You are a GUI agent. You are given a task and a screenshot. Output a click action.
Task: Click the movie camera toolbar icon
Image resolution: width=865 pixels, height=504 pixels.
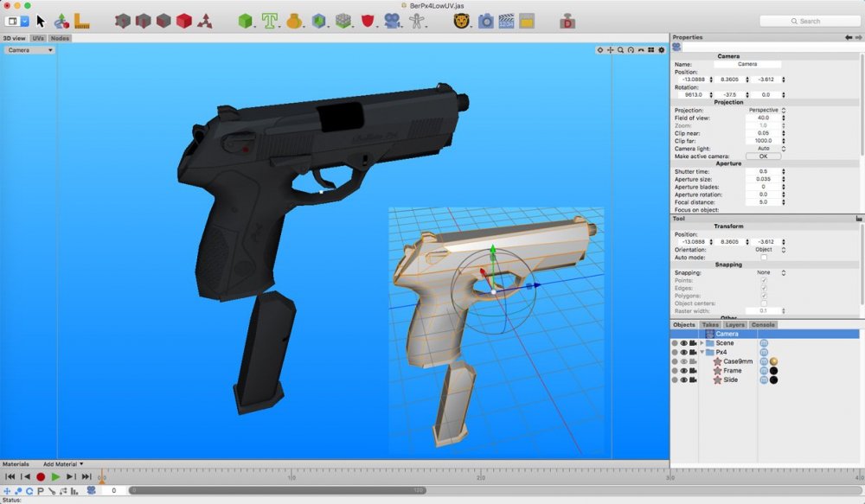(392, 21)
